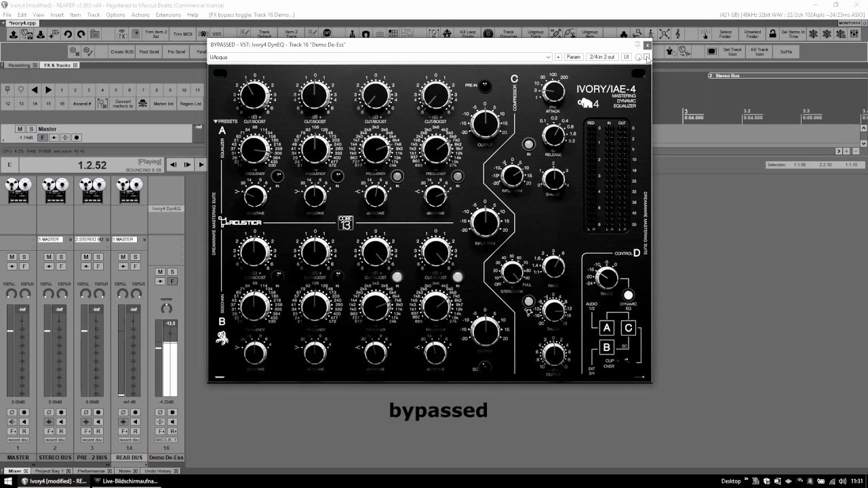Click the hand select-folder toolbar icon
Image resolution: width=868 pixels, height=488 pixels.
(706, 33)
